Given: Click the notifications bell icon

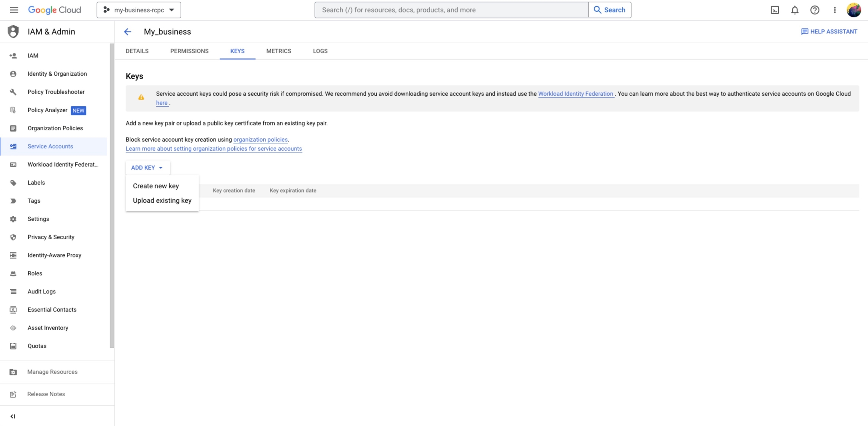Looking at the screenshot, I should (795, 10).
